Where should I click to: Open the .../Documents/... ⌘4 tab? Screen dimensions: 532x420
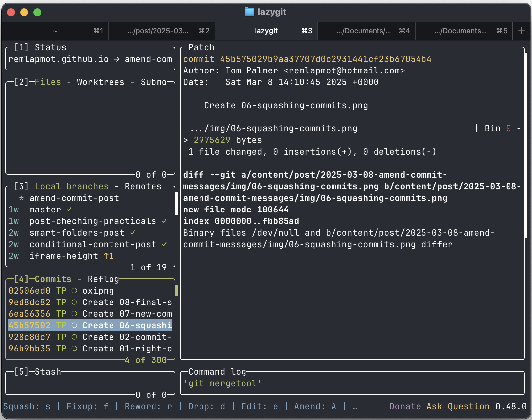[367, 31]
